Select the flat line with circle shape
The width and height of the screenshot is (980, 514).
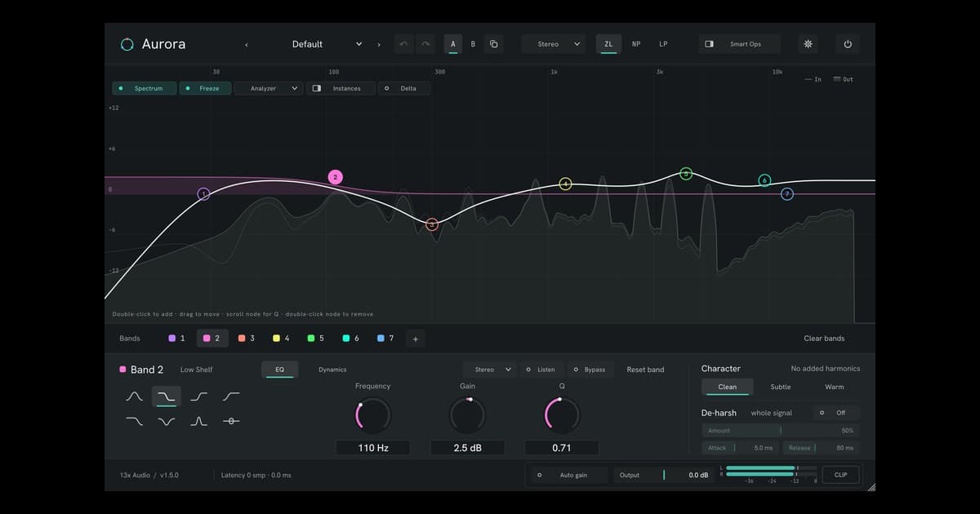[231, 421]
